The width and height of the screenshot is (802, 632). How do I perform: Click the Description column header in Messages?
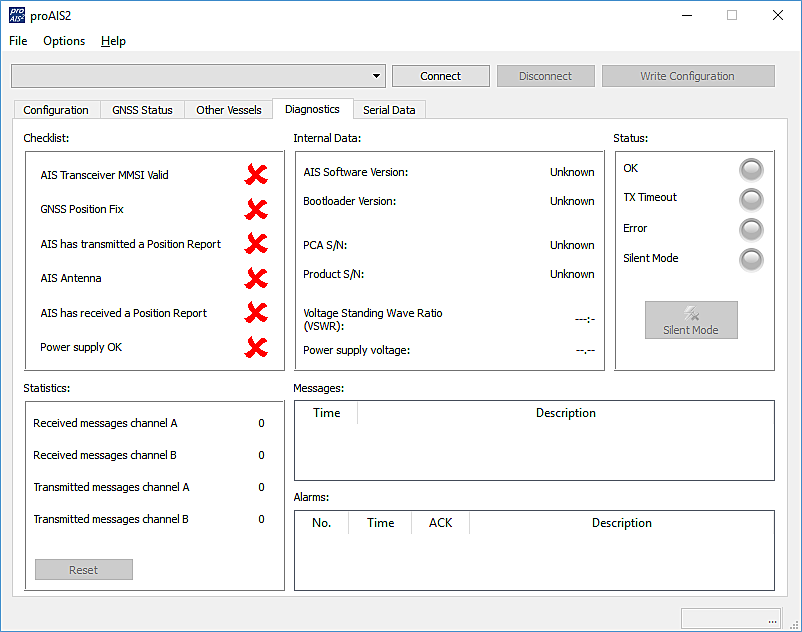[566, 413]
